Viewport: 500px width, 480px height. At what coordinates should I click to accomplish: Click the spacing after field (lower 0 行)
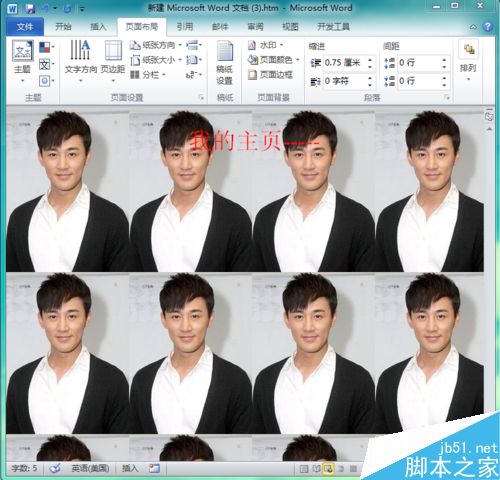click(418, 81)
